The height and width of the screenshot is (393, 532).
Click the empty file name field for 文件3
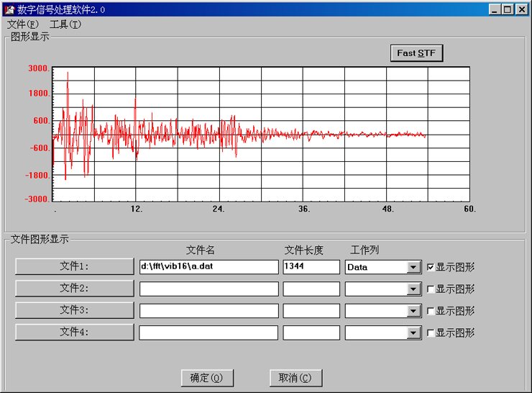pyautogui.click(x=209, y=311)
